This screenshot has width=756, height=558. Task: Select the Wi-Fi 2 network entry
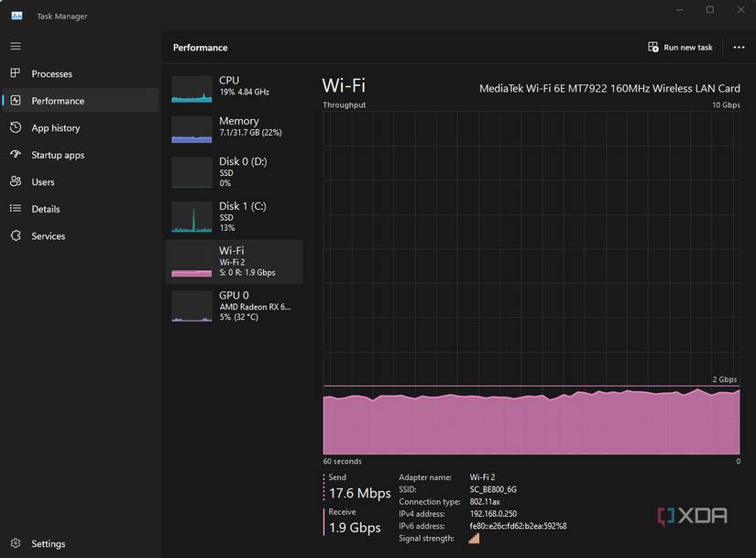[x=234, y=262]
